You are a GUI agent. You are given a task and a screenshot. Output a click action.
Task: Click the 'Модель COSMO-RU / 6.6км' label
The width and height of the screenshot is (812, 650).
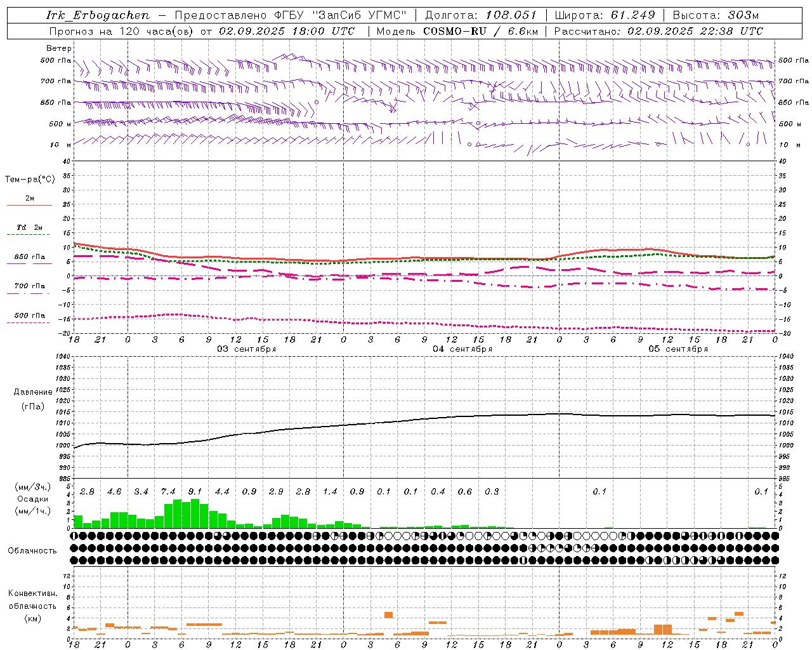pyautogui.click(x=457, y=31)
